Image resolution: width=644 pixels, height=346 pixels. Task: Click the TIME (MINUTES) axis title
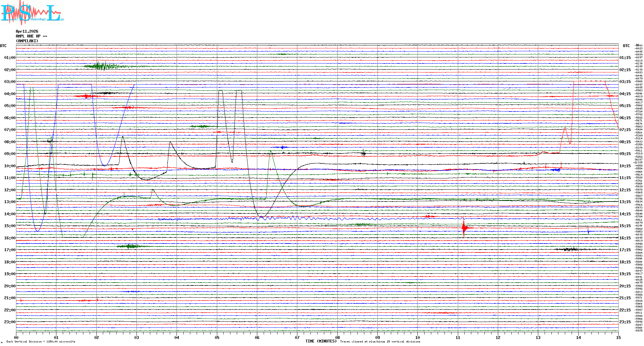coord(321,341)
